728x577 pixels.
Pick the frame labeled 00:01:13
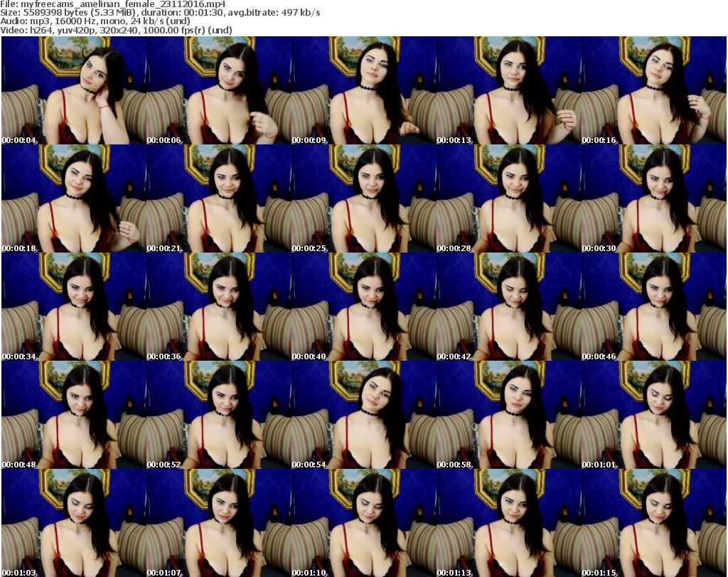click(x=509, y=523)
